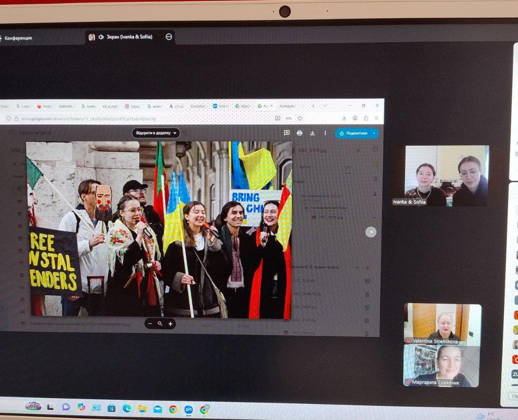
Task: Open the arrow next to Поділитися button
Action: pyautogui.click(x=374, y=133)
